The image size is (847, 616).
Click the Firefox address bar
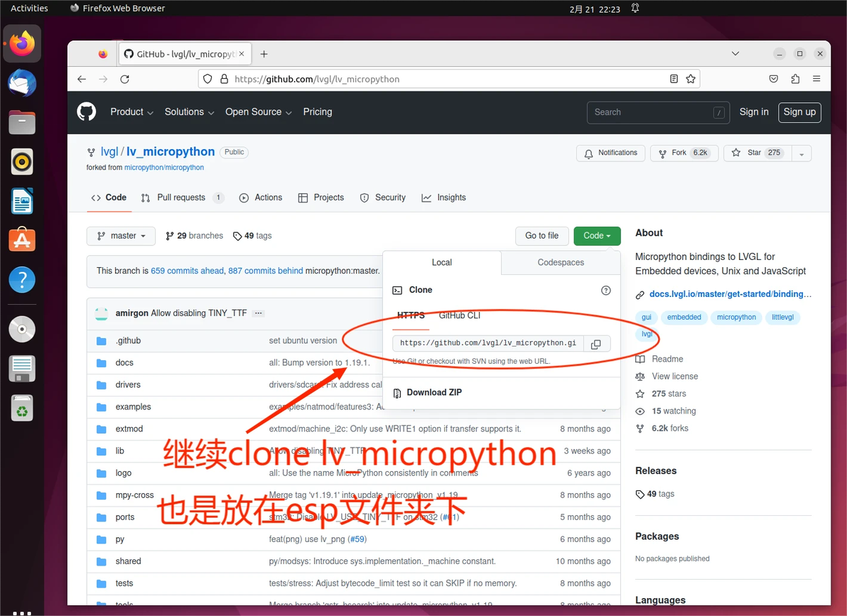point(448,79)
